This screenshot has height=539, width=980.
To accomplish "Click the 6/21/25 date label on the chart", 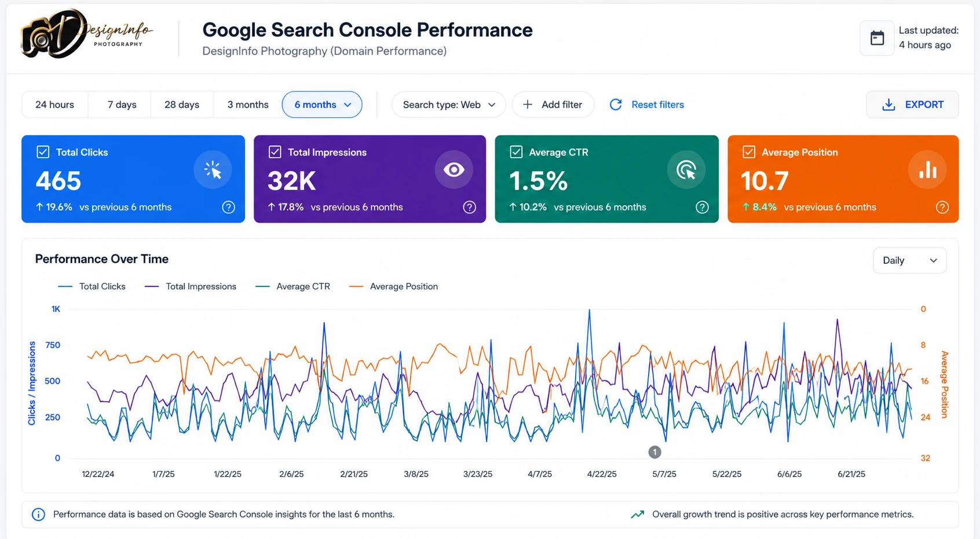I will (x=851, y=474).
